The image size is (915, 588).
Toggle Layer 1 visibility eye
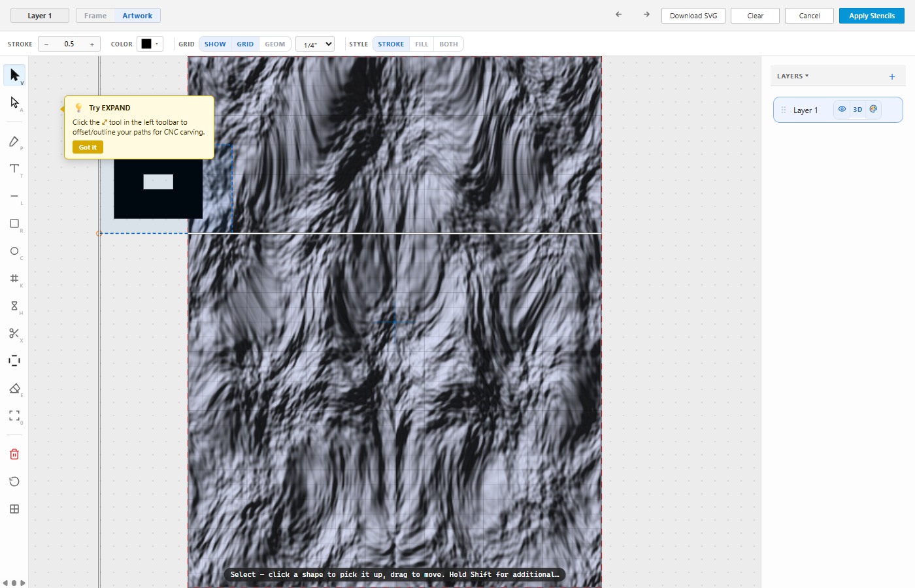point(842,109)
